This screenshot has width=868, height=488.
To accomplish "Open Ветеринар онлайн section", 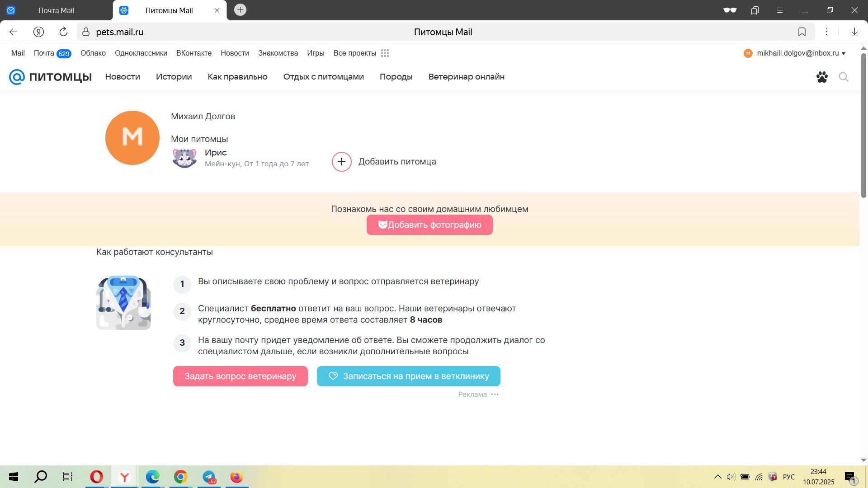I will pyautogui.click(x=467, y=77).
